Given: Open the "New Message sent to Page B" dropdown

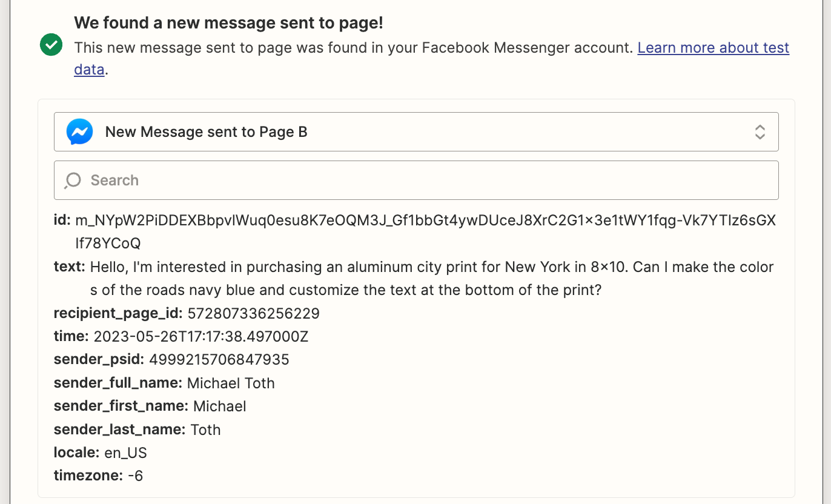Looking at the screenshot, I should tap(415, 131).
